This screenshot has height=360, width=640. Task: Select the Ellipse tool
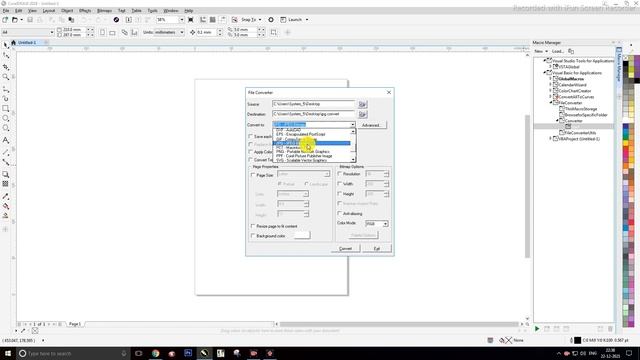(6, 118)
